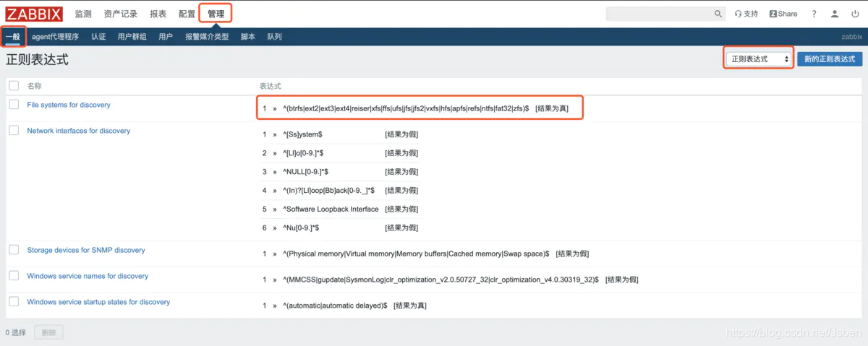Go to 认证 submenu
Viewport: 868px width, 346px height.
click(x=98, y=37)
